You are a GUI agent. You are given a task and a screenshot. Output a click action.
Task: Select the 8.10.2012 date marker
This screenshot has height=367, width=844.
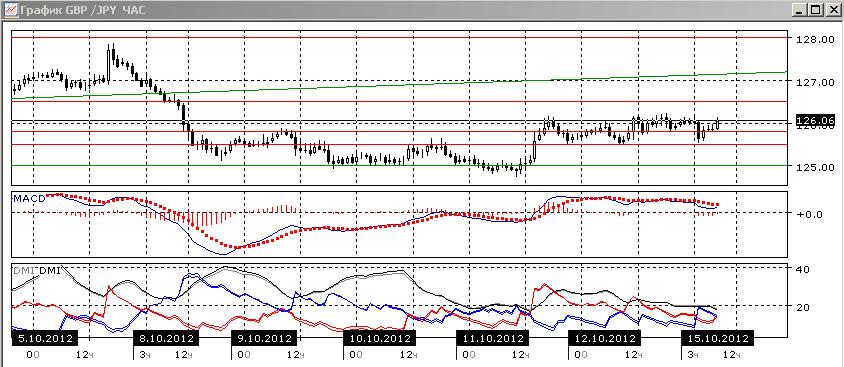click(166, 338)
